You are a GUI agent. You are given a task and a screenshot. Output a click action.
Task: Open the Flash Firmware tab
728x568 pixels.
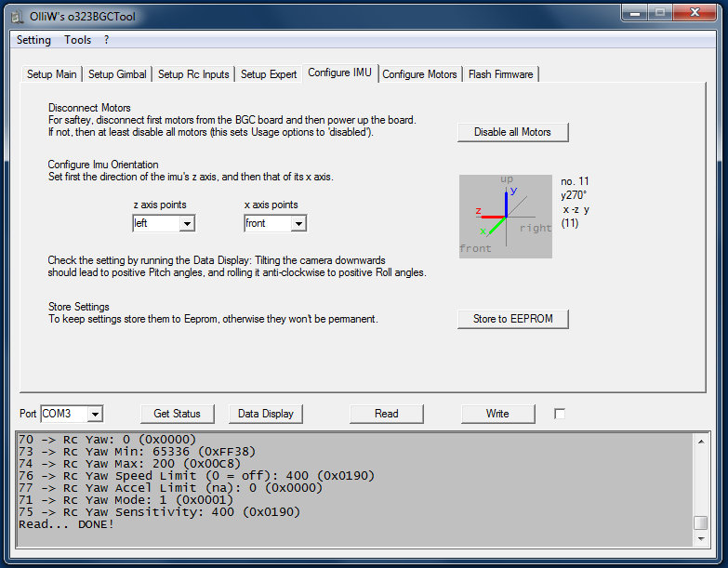point(500,74)
